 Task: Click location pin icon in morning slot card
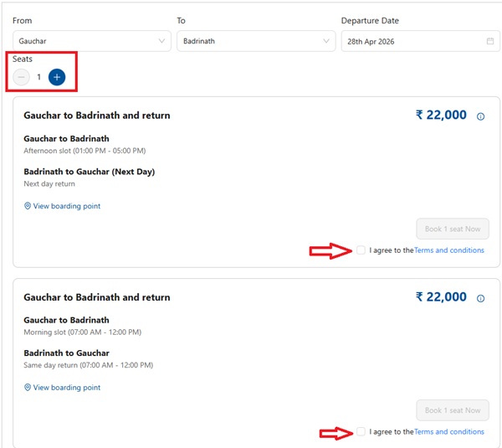28,388
